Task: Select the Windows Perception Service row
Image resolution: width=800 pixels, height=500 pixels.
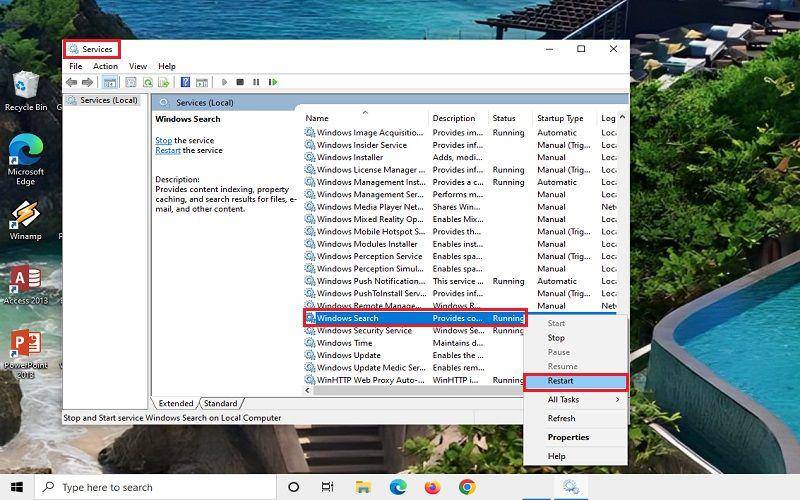Action: click(x=460, y=257)
